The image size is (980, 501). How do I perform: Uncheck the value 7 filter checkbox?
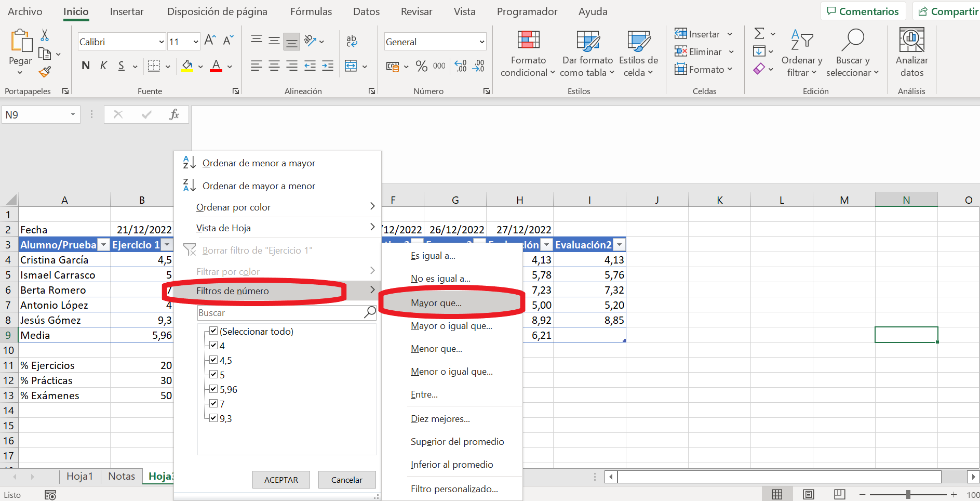point(213,403)
